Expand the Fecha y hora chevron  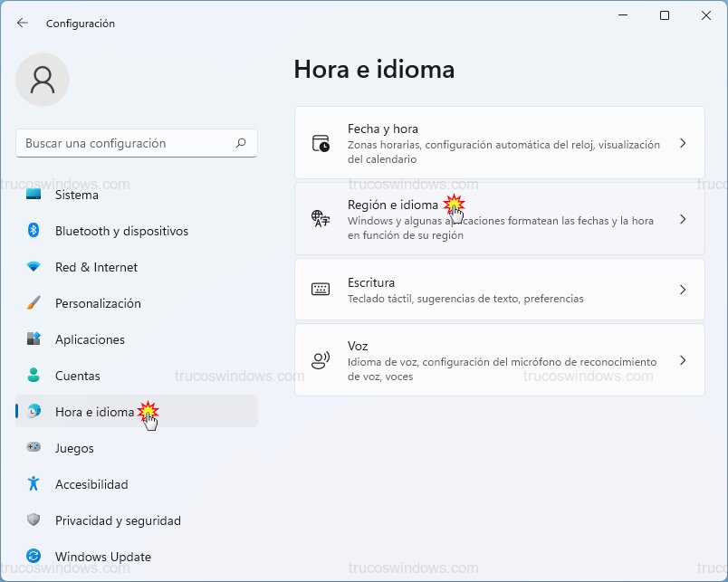[684, 144]
